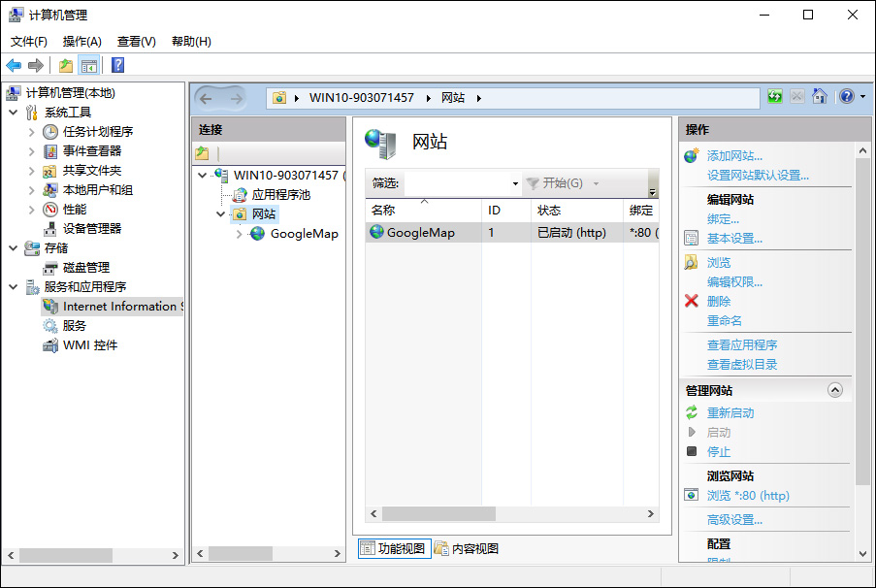This screenshot has height=588, width=876.
Task: Expand GoogleMap node in connections tree
Action: 239,234
